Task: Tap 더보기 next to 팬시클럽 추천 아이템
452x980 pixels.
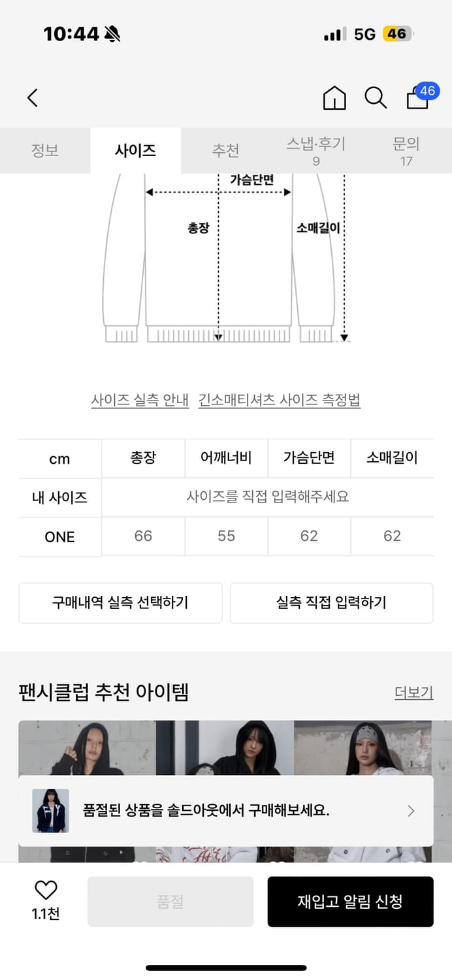Action: pos(413,693)
